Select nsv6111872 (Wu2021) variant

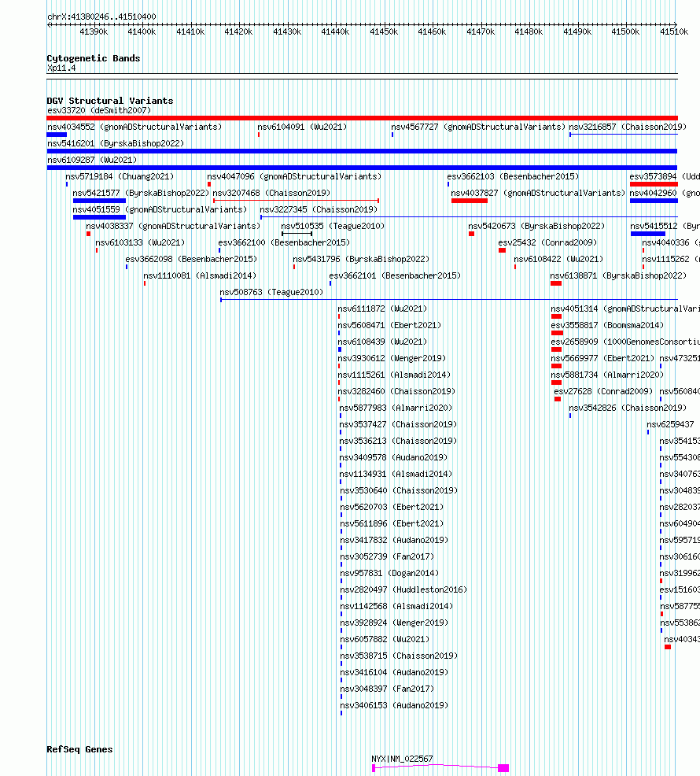(x=382, y=309)
